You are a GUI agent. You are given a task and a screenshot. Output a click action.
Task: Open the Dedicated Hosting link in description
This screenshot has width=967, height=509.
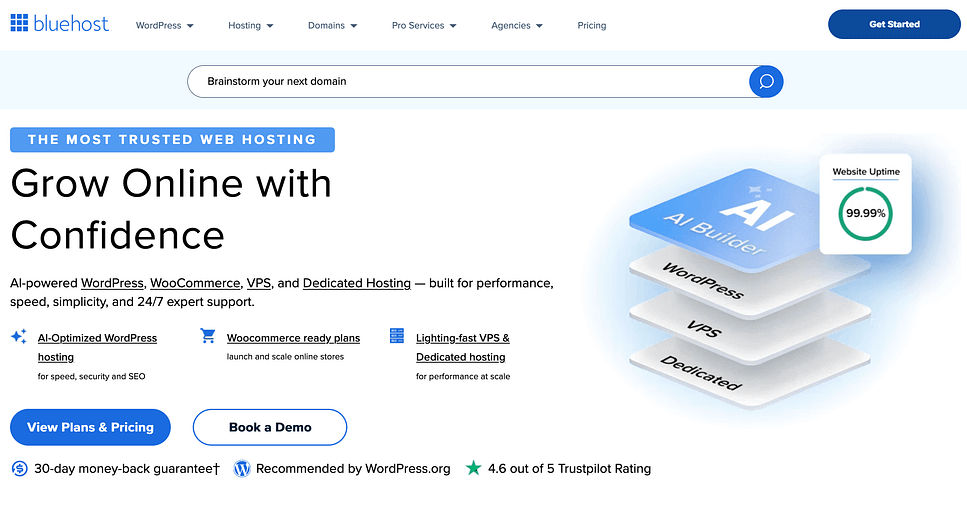356,283
